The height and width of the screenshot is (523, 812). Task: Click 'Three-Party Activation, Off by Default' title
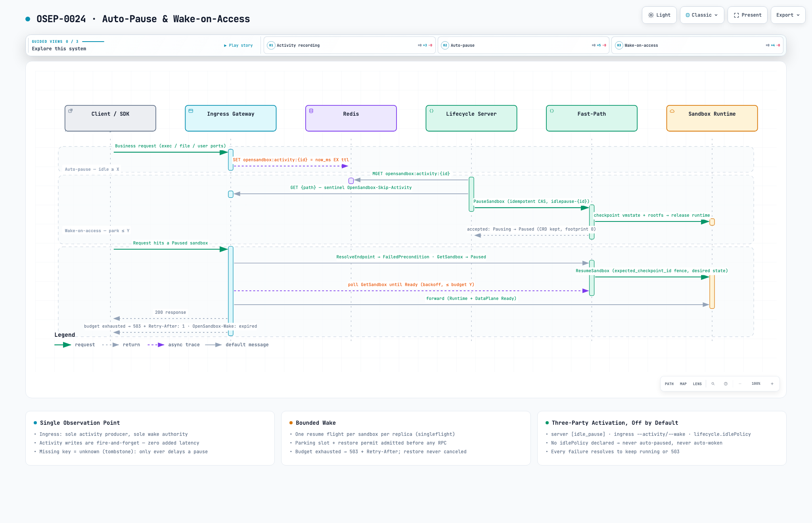[x=615, y=423]
